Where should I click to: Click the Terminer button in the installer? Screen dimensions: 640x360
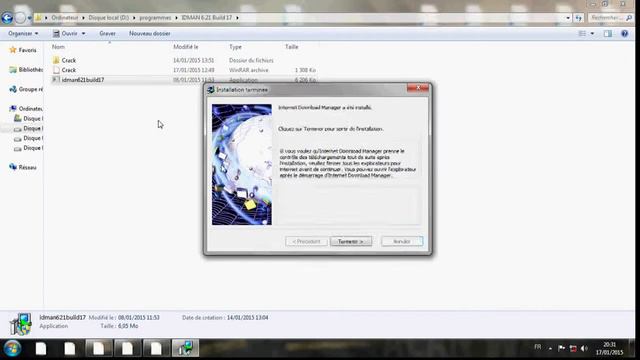(351, 241)
